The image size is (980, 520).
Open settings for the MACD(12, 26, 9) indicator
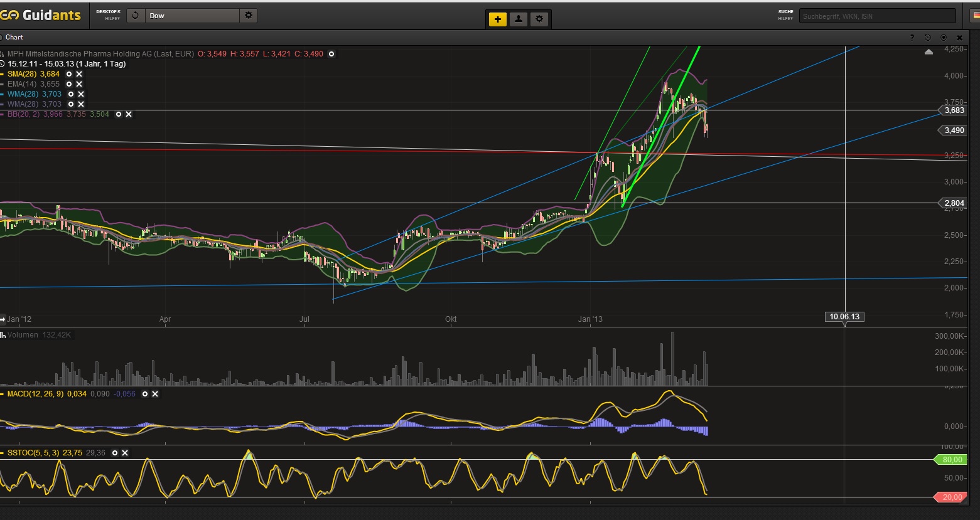pos(145,394)
